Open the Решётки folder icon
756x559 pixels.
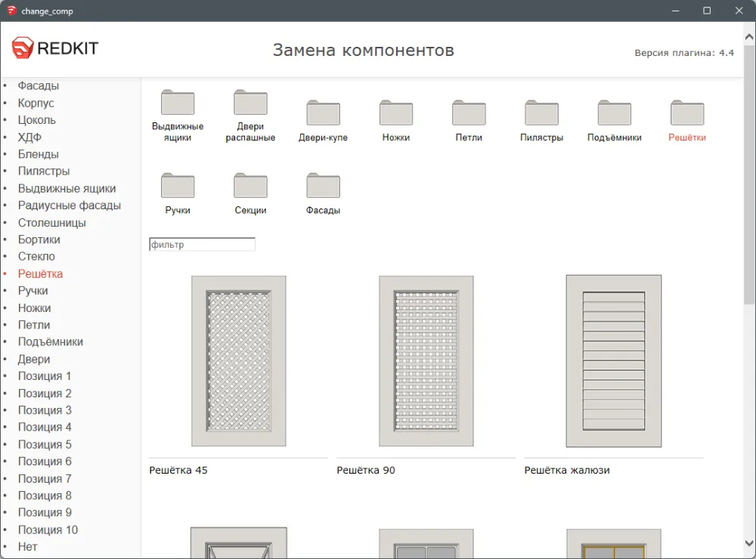pos(687,113)
